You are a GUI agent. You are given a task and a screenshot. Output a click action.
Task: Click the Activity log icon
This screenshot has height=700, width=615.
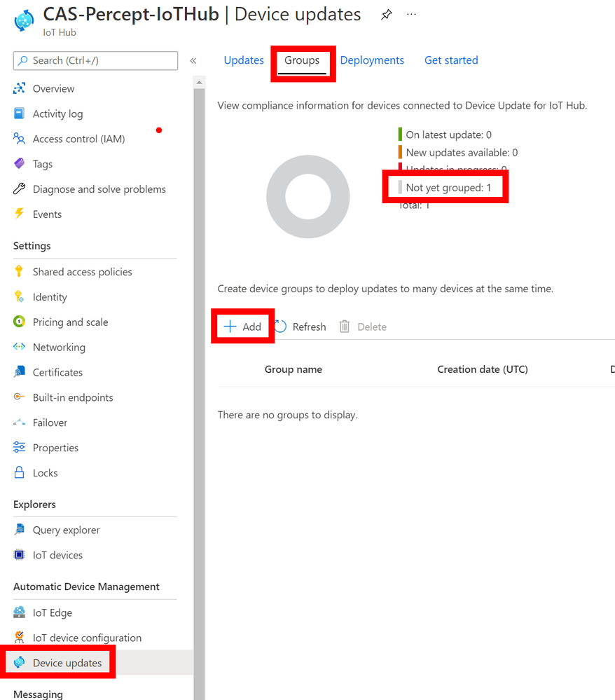click(19, 114)
